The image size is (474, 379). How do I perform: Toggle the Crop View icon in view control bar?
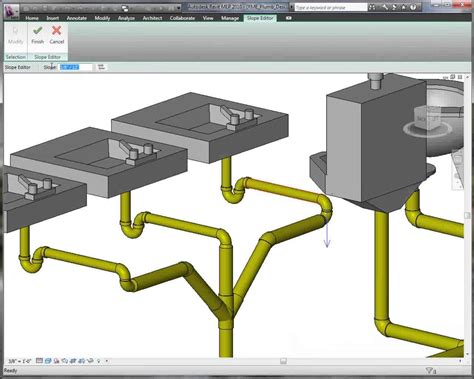[81, 361]
